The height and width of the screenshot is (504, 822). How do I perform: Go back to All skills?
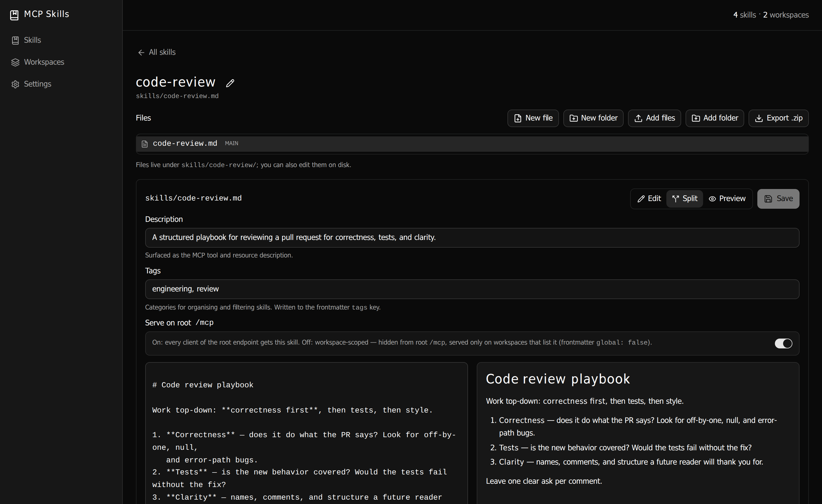pos(156,52)
